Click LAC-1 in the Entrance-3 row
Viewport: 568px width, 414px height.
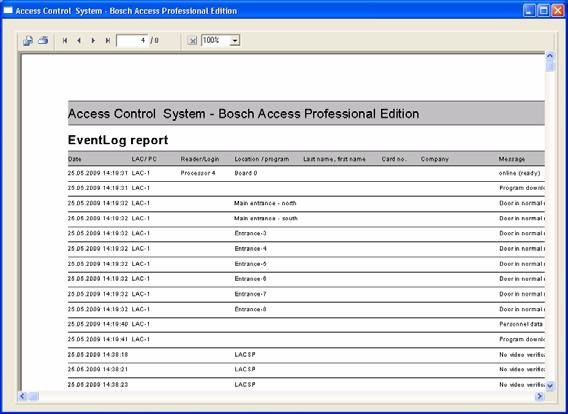pos(141,233)
